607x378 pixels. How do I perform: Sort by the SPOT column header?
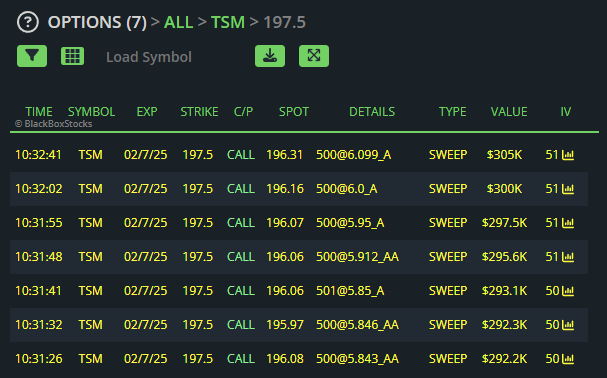pos(294,112)
